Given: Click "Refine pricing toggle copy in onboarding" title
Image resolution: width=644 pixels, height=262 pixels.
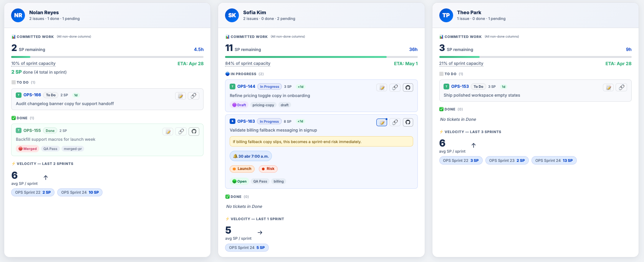Looking at the screenshot, I should point(270,96).
